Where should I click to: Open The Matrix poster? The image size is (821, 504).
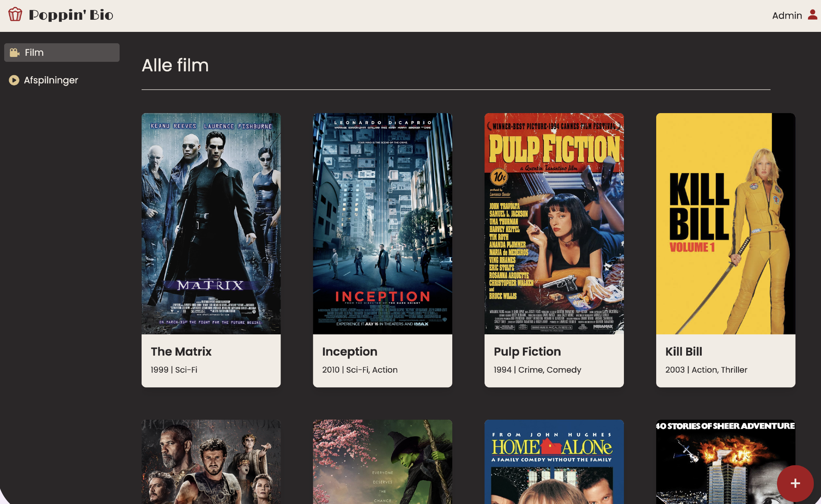211,224
